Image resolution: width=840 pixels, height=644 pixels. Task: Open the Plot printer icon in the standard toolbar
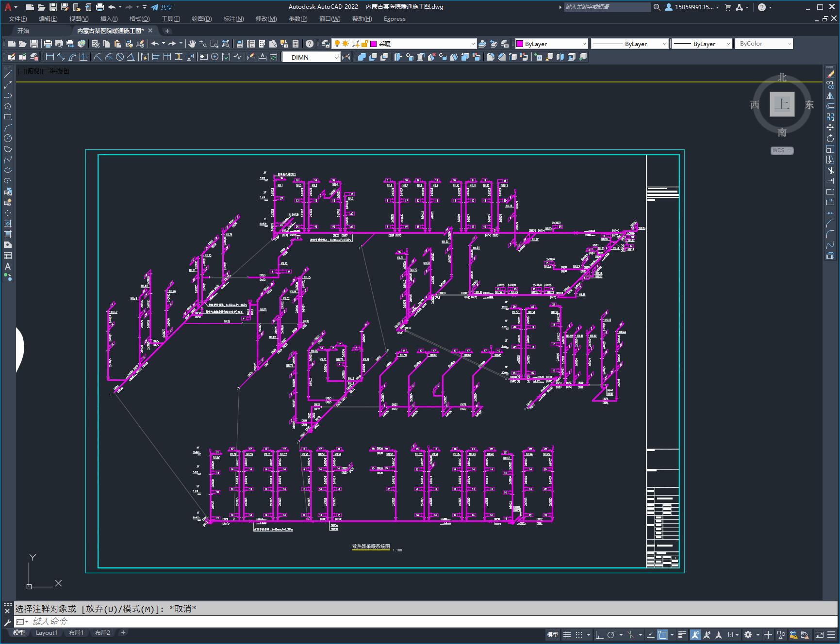point(48,44)
